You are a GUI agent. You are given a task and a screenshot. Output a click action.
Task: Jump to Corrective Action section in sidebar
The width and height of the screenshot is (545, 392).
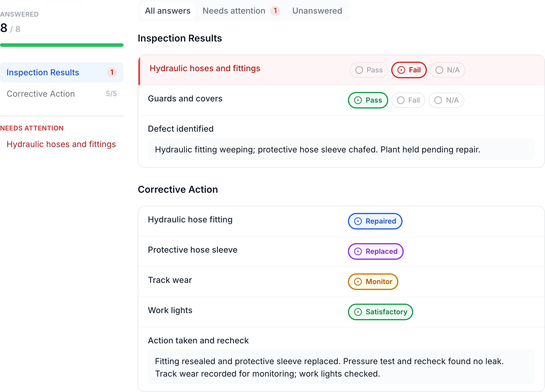[62, 94]
